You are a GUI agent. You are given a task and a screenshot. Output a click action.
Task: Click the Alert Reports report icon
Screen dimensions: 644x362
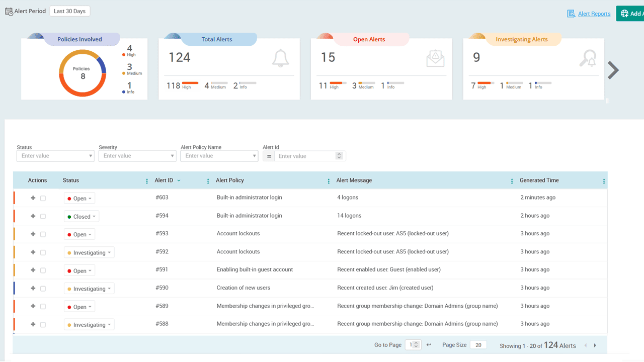[572, 14]
